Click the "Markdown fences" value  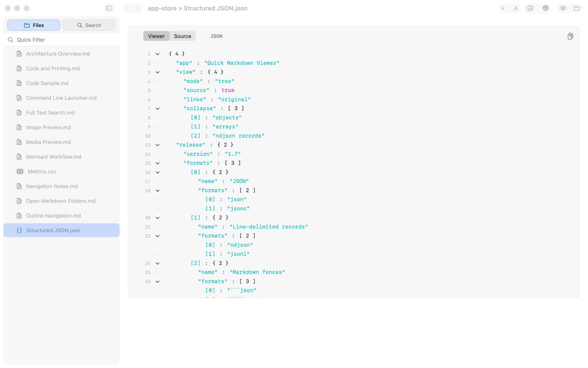257,272
